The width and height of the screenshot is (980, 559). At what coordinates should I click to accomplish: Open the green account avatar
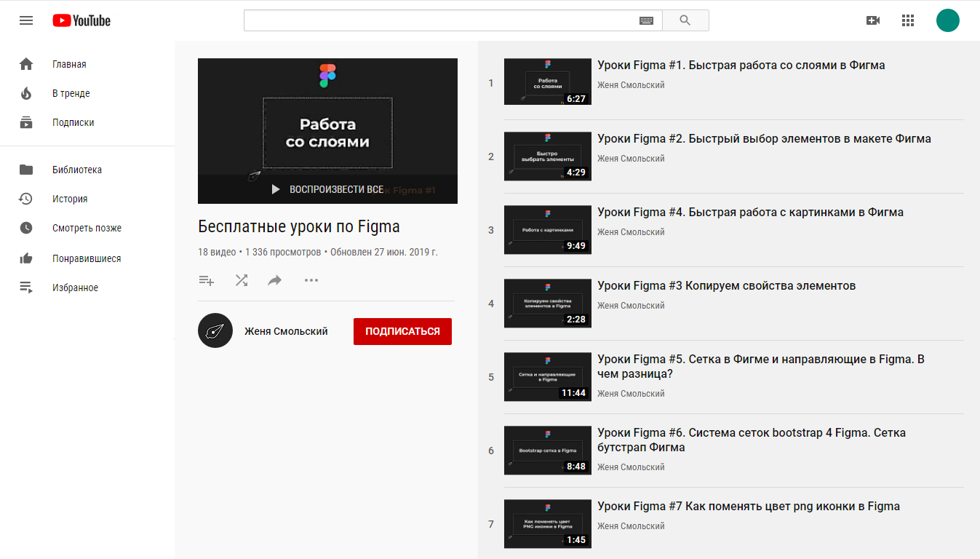click(x=948, y=20)
